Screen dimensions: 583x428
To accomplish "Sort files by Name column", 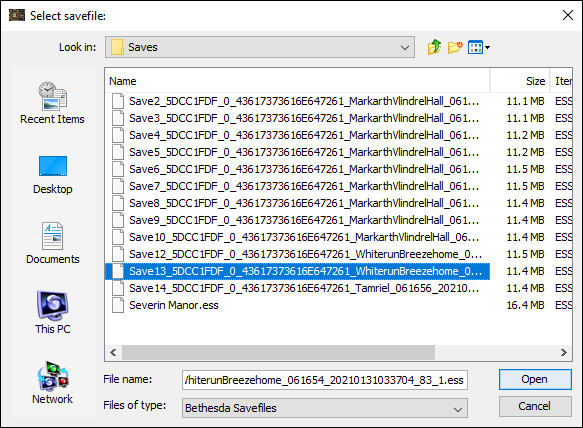I will coord(297,81).
